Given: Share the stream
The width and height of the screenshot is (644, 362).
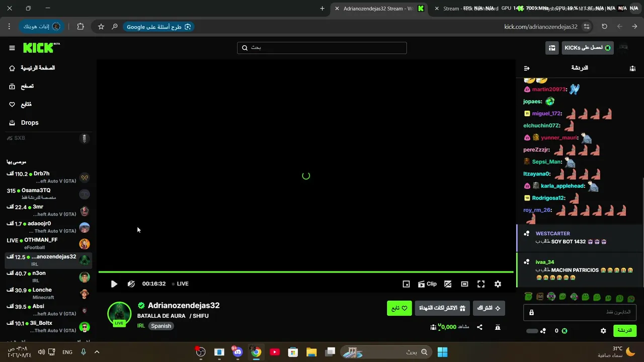Looking at the screenshot, I should [479, 327].
